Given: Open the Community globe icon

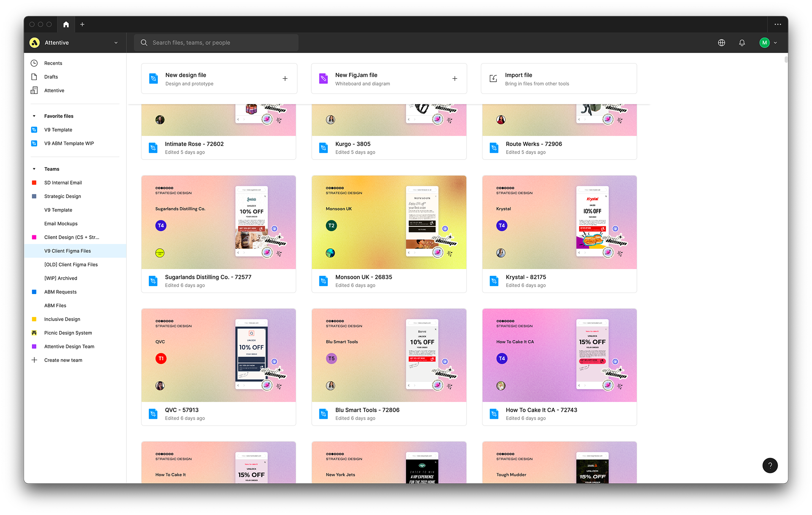Looking at the screenshot, I should pyautogui.click(x=721, y=43).
